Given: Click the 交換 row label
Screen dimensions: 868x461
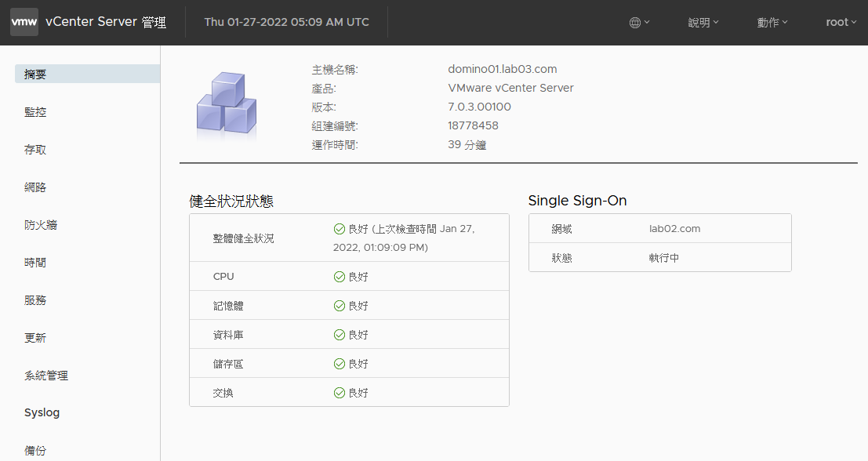Looking at the screenshot, I should pyautogui.click(x=223, y=393).
